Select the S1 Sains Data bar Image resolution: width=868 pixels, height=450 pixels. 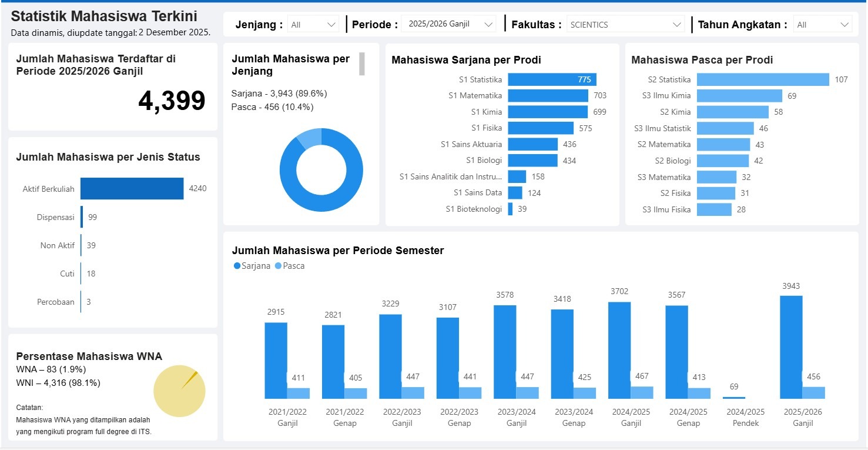[515, 192]
